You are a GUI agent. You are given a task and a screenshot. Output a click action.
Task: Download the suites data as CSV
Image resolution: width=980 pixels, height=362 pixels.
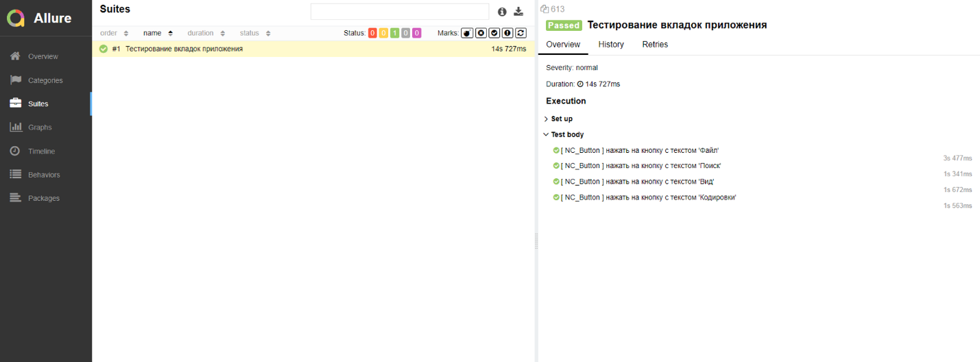pyautogui.click(x=518, y=12)
